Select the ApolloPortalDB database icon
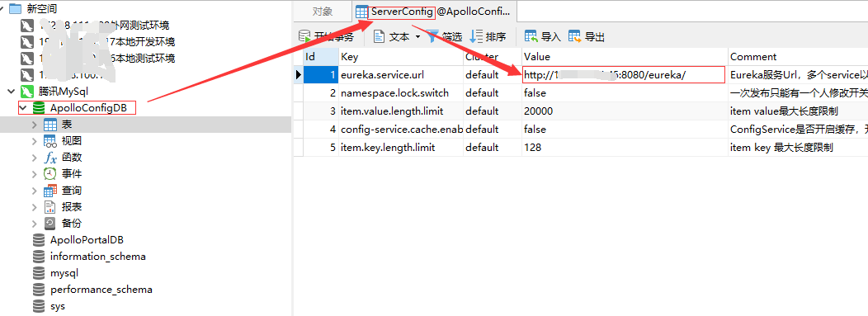This screenshot has height=316, width=868. (x=39, y=240)
